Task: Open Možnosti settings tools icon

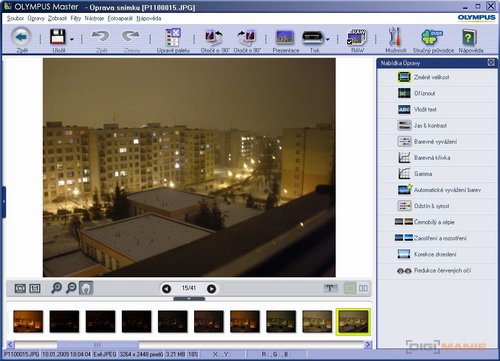Action: [395, 37]
